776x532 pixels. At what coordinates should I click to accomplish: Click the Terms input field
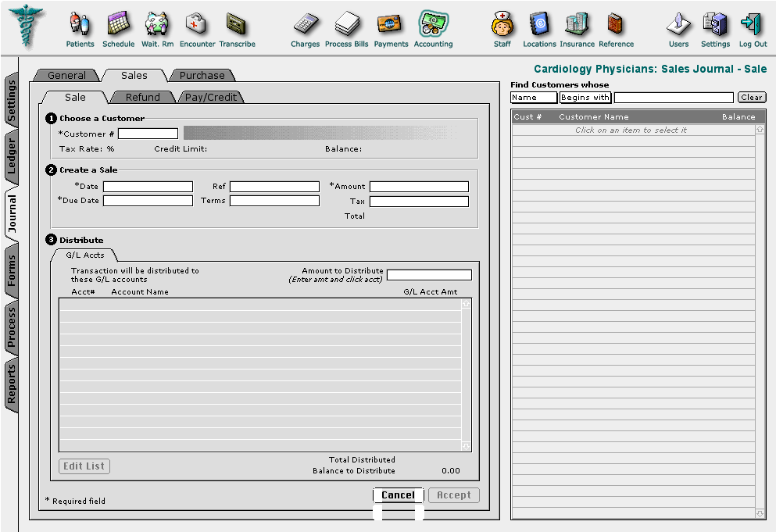pos(274,201)
